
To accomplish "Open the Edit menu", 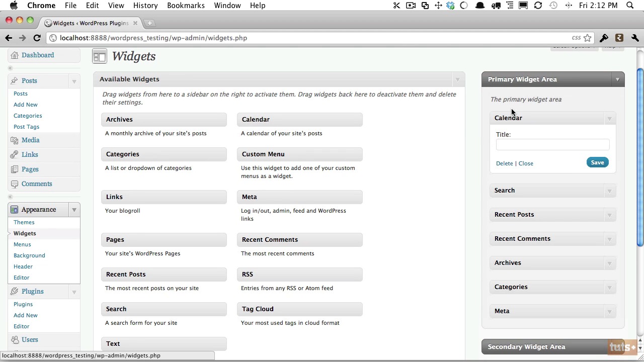I will click(x=92, y=6).
